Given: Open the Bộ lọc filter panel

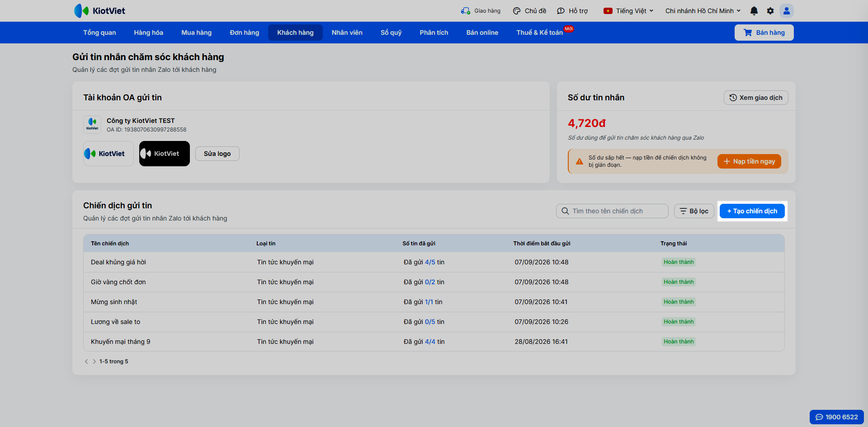Looking at the screenshot, I should coord(694,211).
